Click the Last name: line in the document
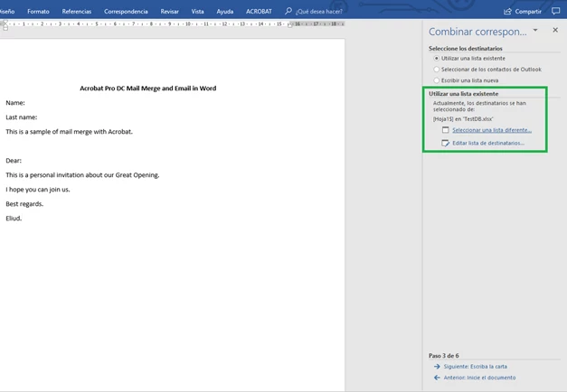The width and height of the screenshot is (567, 392). pos(22,117)
